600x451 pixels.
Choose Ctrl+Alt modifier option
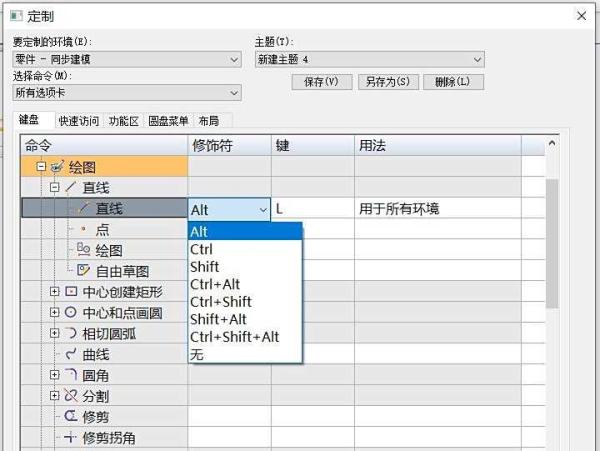point(245,284)
